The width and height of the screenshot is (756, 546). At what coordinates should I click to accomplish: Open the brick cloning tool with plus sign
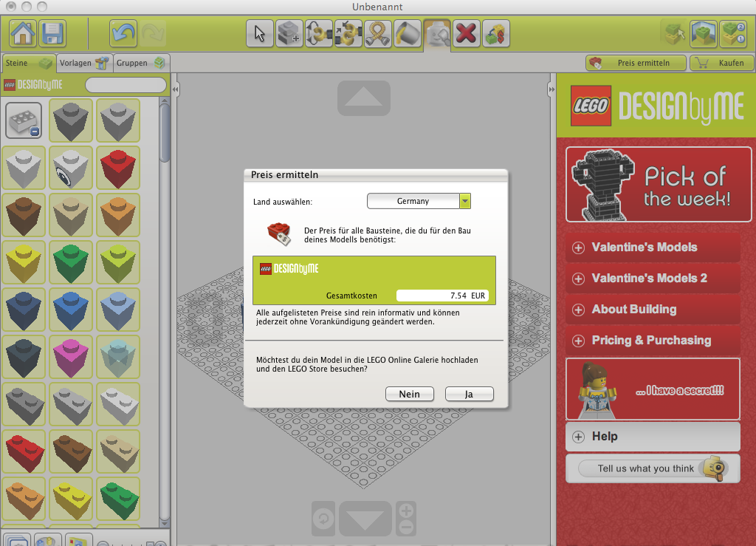(x=289, y=33)
